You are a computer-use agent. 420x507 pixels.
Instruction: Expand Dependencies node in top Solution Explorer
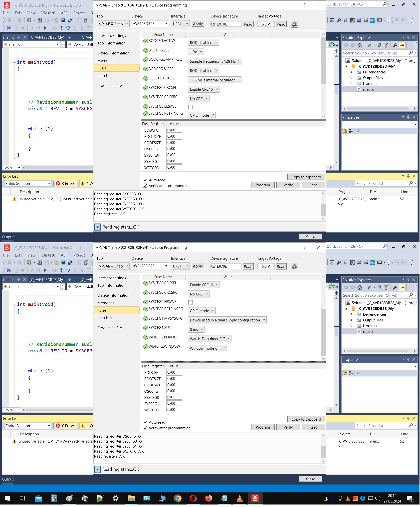(x=351, y=72)
